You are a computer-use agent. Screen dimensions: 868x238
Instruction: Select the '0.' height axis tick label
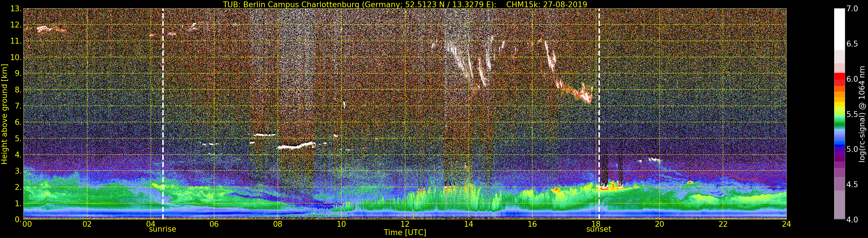[18, 219]
